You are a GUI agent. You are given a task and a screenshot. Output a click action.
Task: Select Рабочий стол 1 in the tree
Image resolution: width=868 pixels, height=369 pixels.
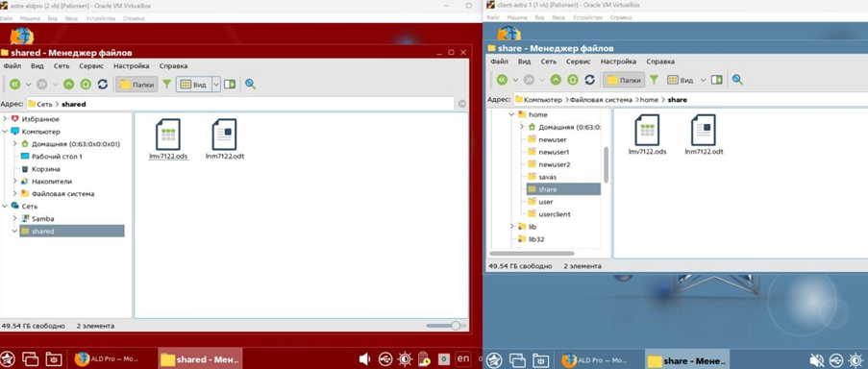52,156
